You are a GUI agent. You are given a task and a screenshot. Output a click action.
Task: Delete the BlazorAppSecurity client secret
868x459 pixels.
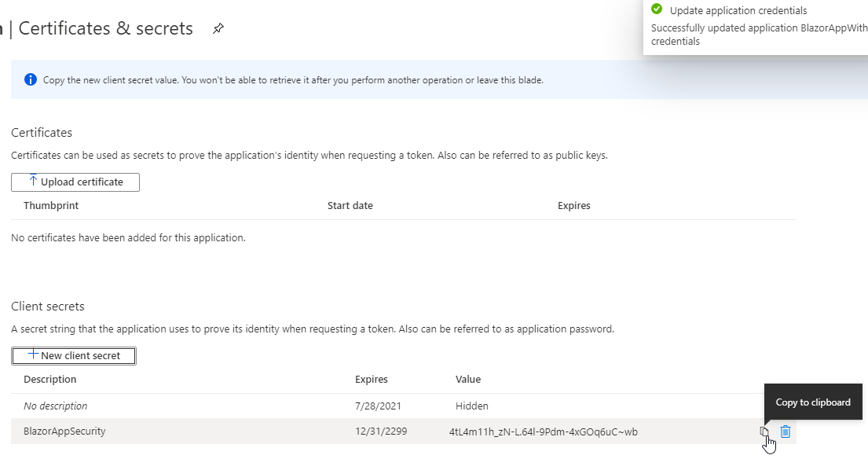pyautogui.click(x=785, y=431)
